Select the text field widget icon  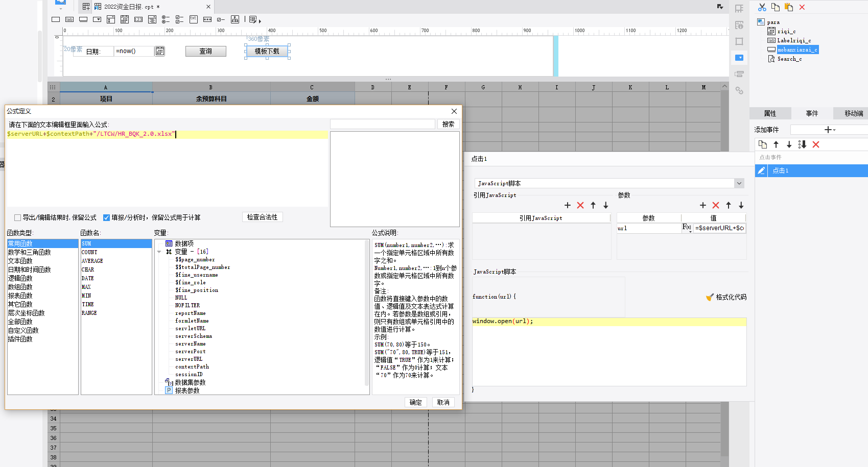[x=56, y=19]
